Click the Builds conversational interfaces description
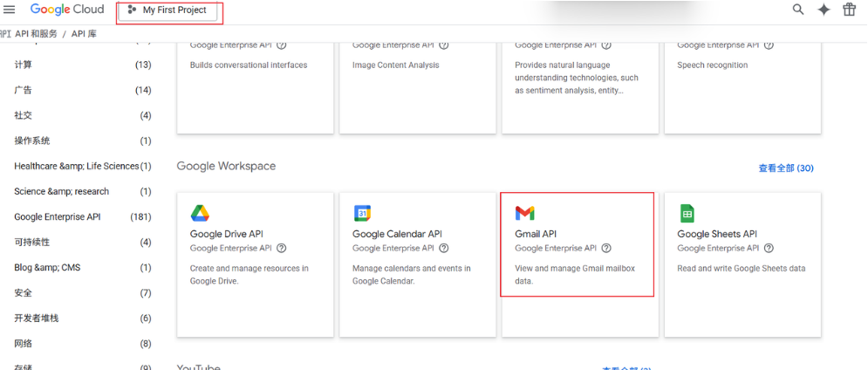Viewport: 868px width, 370px height. 249,65
